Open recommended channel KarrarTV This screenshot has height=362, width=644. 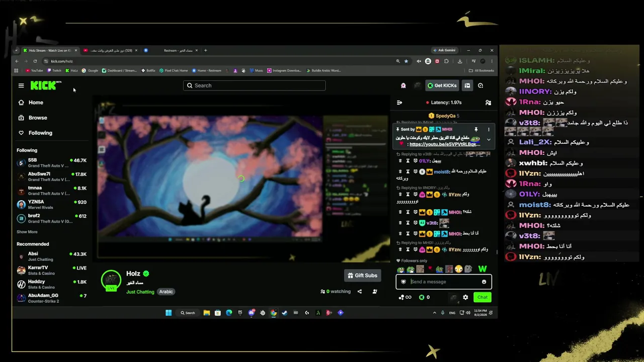pyautogui.click(x=51, y=270)
